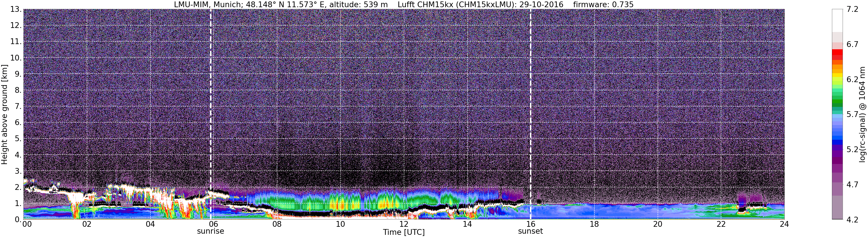This screenshot has width=868, height=238.
Task: Click the date 29-10-2016 in the title
Action: point(541,5)
